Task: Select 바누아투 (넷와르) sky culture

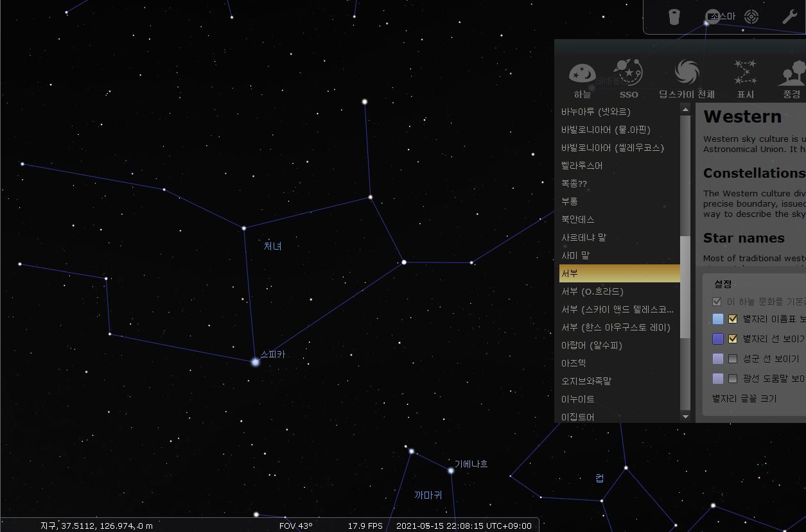Action: [619, 112]
